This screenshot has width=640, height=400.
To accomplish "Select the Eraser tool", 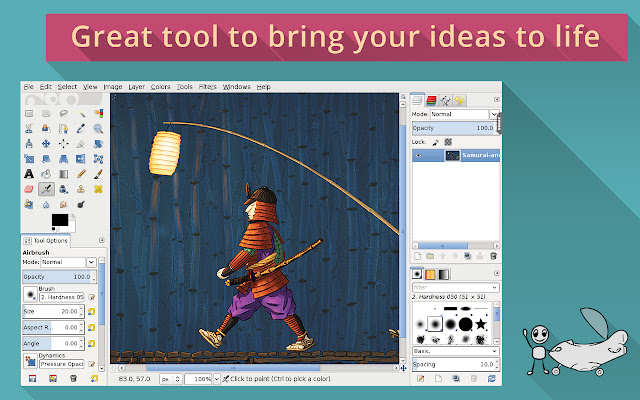I will pos(29,189).
